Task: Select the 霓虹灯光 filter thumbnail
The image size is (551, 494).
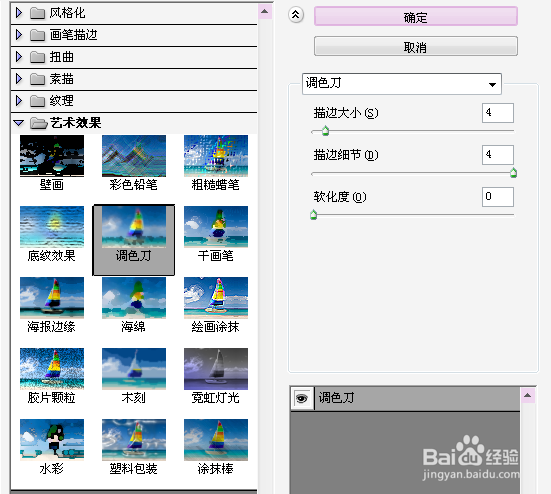Action: pyautogui.click(x=216, y=369)
